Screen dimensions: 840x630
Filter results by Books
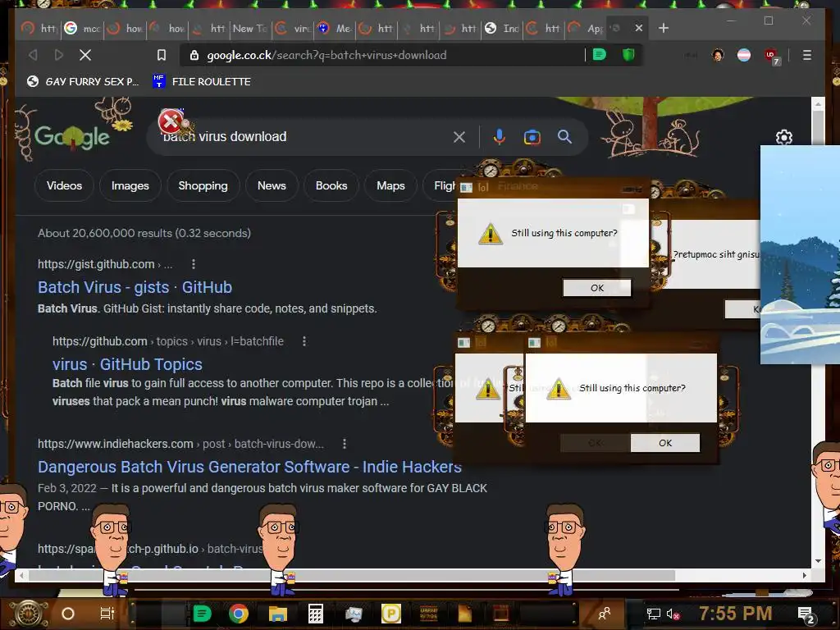(x=331, y=186)
